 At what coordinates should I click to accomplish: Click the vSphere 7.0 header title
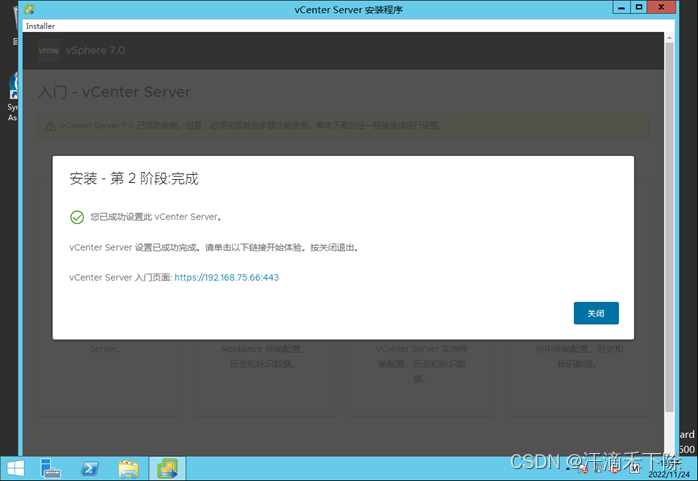(x=96, y=51)
